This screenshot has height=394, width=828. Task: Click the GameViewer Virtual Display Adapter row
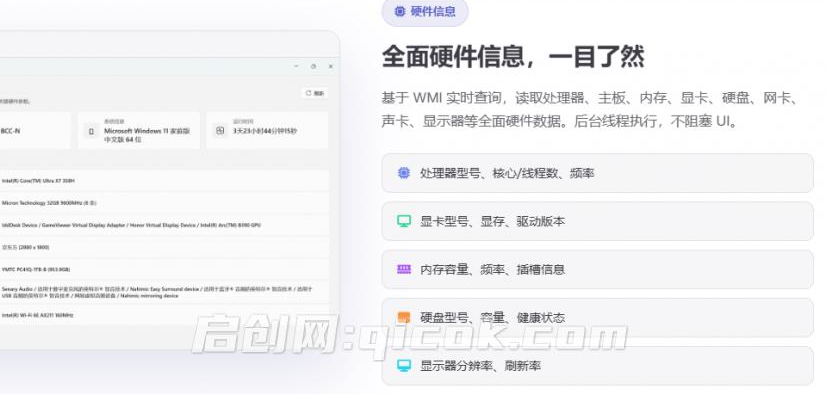[164, 225]
